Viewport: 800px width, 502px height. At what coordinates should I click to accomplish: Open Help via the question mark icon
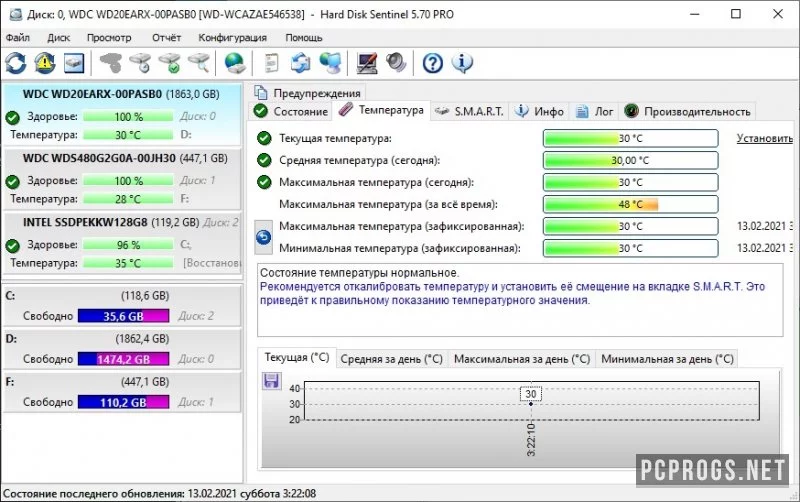click(x=433, y=63)
